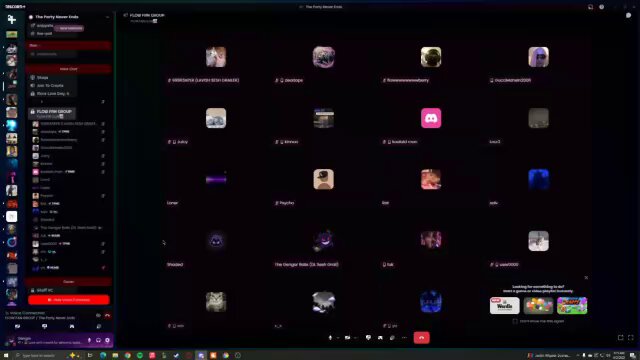Open the inbox icon in title bar
The height and width of the screenshot is (360, 640).
pos(590,7)
